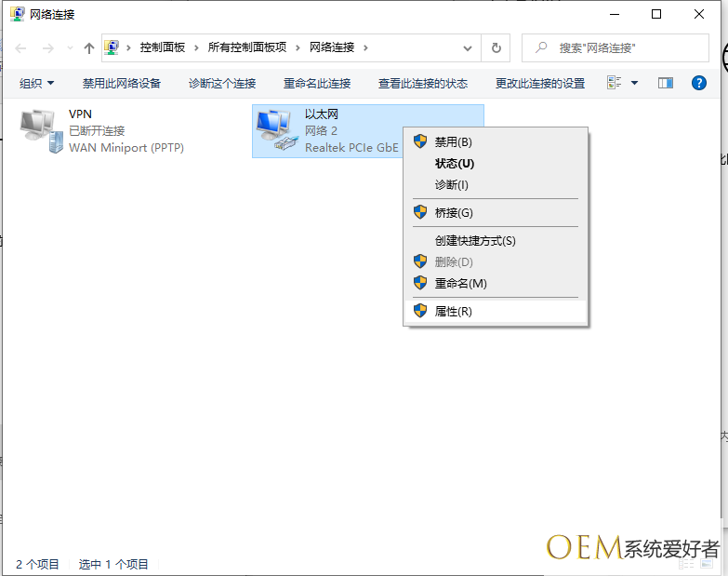
Task: Click the back navigation arrow
Action: [21, 47]
